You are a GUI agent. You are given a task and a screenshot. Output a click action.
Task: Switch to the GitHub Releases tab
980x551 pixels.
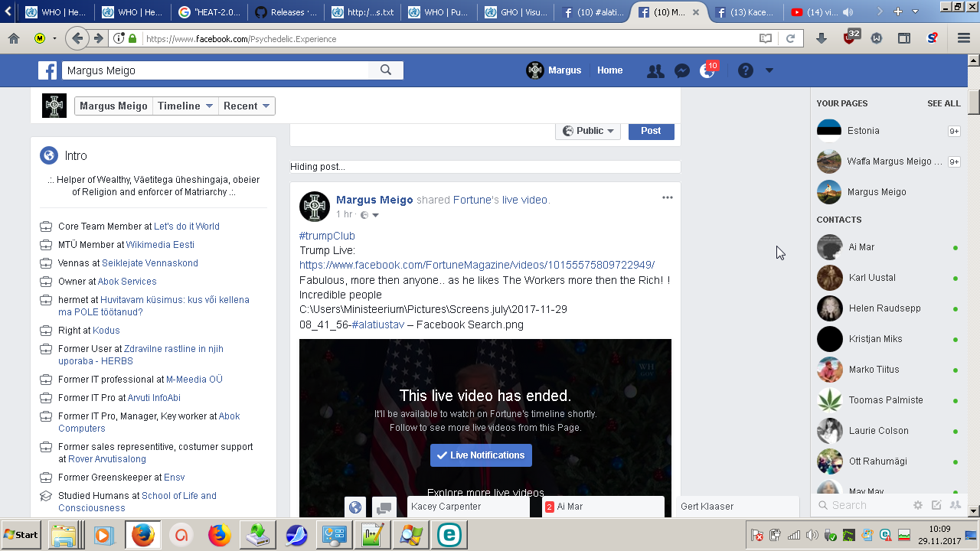pos(285,12)
